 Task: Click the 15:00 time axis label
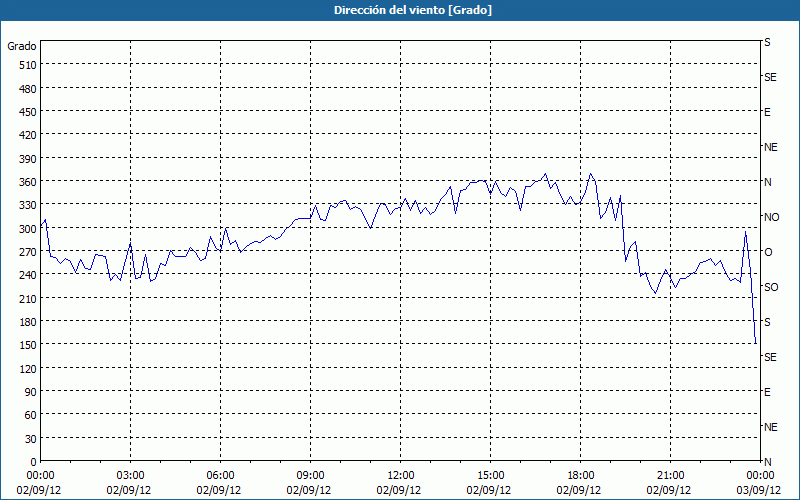pyautogui.click(x=490, y=476)
